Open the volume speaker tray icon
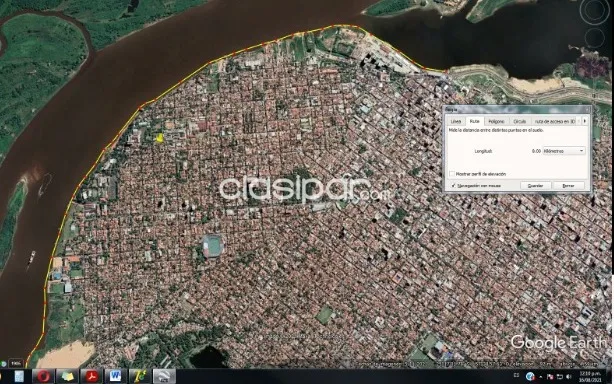 [x=569, y=377]
